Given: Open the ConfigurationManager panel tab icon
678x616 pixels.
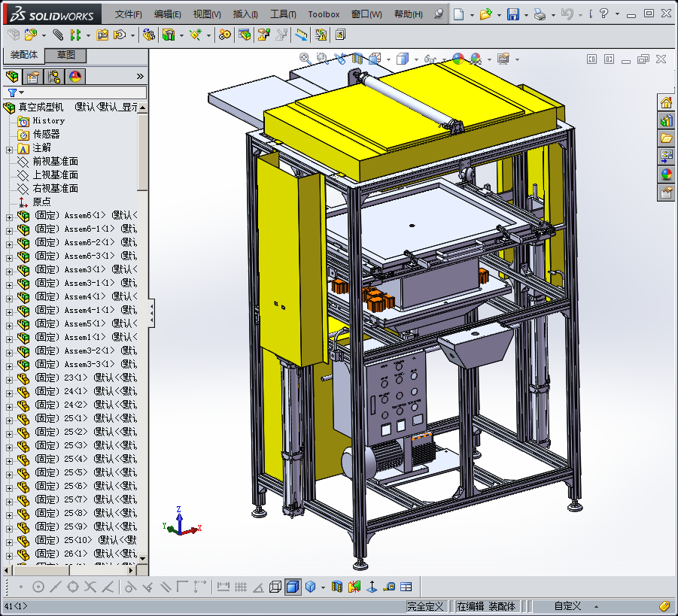Looking at the screenshot, I should [54, 77].
